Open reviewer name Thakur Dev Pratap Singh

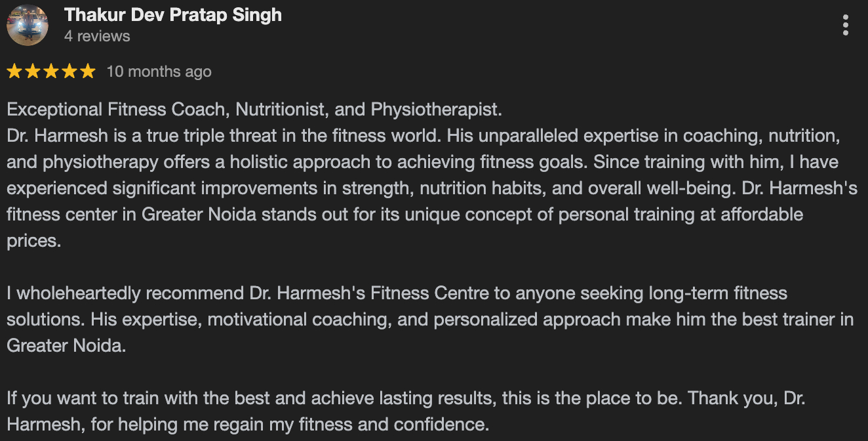click(173, 16)
